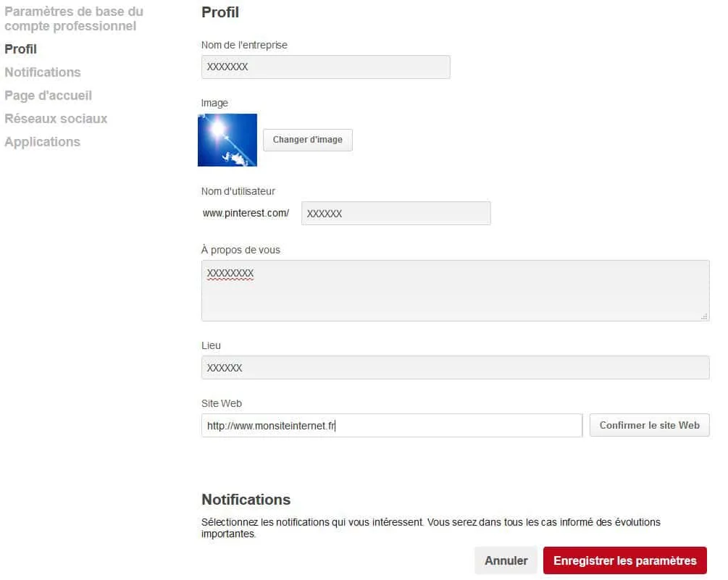Click the Site Web label
The height and width of the screenshot is (580, 728).
[222, 403]
